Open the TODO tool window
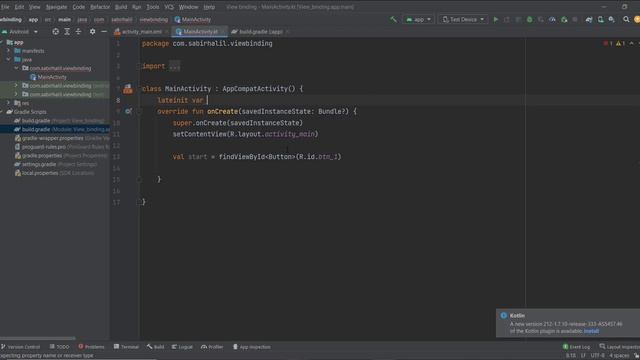Screen dimensions: 640x360 coord(60,347)
